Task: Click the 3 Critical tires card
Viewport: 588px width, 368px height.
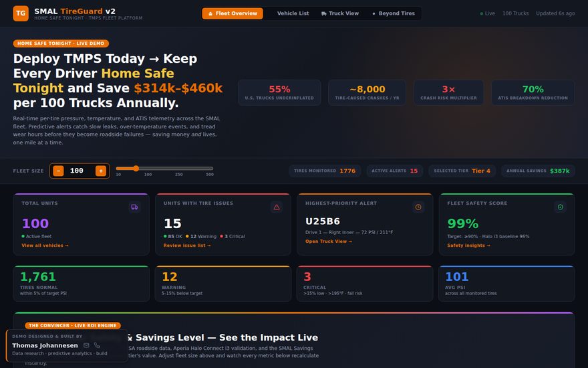Action: 365,284
